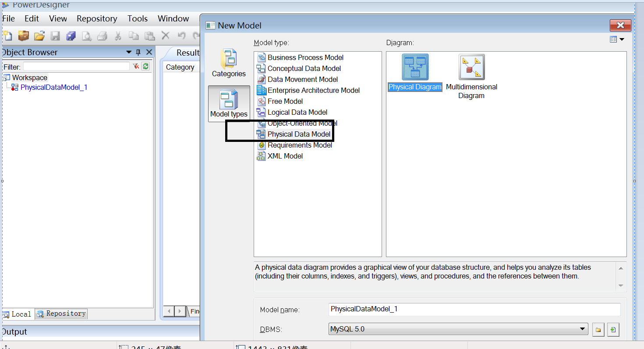Viewport: 644px width, 349px height.
Task: Close the Object Browser panel
Action: pyautogui.click(x=149, y=52)
